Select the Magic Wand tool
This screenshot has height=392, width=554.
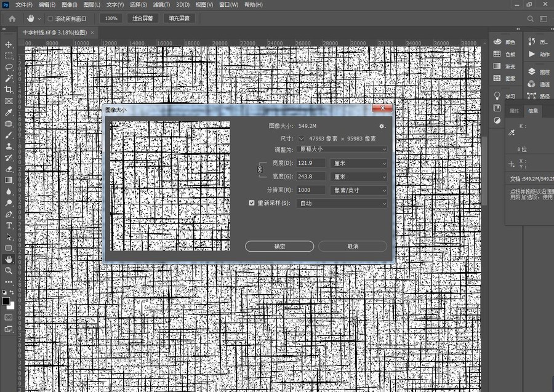9,78
